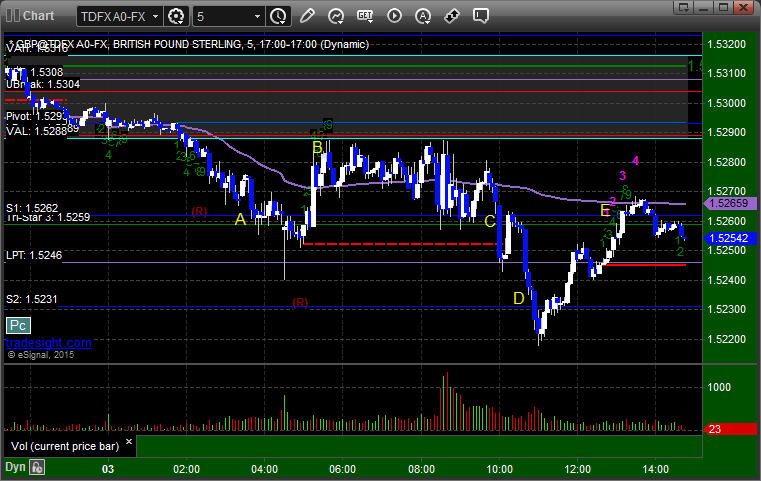The width and height of the screenshot is (761, 481).
Task: Open the alerts 'A' icon menu
Action: pyautogui.click(x=423, y=16)
